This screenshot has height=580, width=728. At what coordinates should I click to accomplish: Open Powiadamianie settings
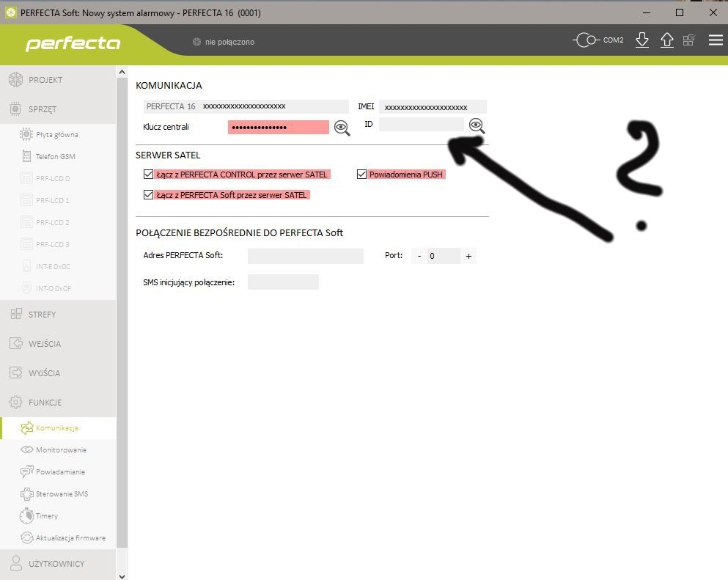[58, 471]
